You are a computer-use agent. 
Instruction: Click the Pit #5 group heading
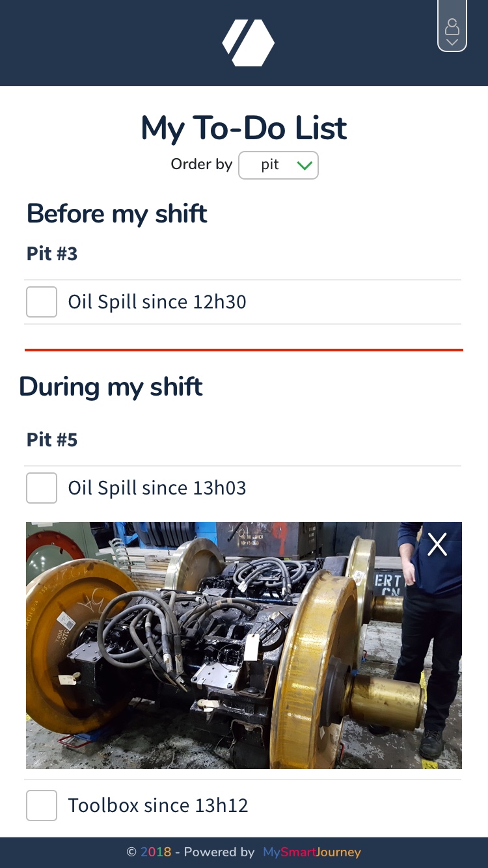point(52,440)
